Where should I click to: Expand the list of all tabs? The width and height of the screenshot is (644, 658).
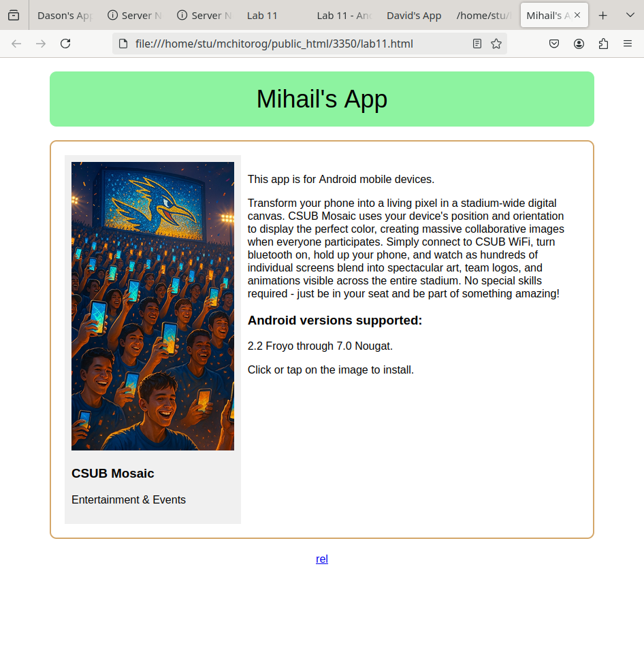[630, 16]
